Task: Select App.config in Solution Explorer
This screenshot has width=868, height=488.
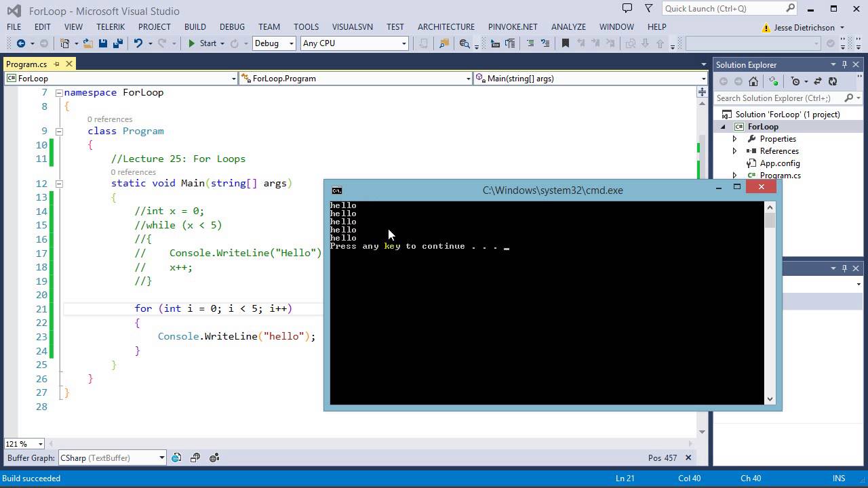Action: coord(779,163)
